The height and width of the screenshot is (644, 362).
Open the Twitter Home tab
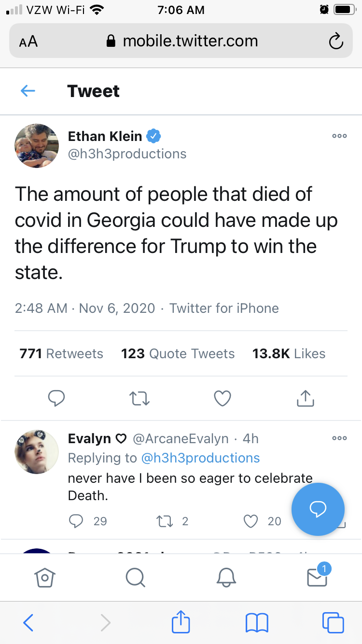click(44, 577)
